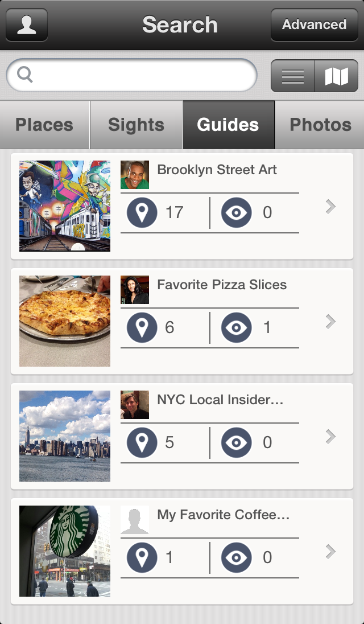Tap the Favorite Pizza Slices author avatar

(135, 290)
